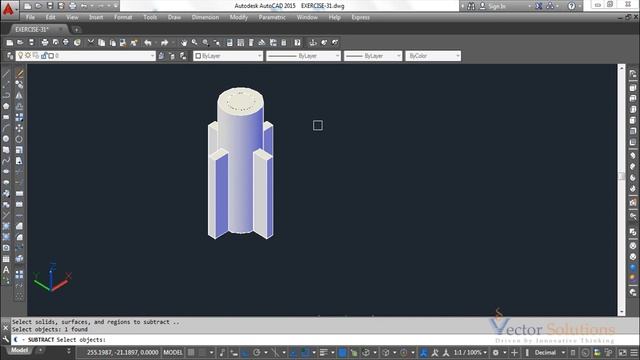Toggle Object Snap in status bar
The width and height of the screenshot is (640, 360).
coord(305,352)
